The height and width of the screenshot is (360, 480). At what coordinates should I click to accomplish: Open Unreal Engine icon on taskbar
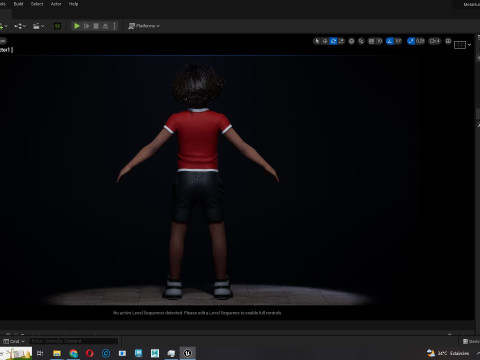[187, 353]
